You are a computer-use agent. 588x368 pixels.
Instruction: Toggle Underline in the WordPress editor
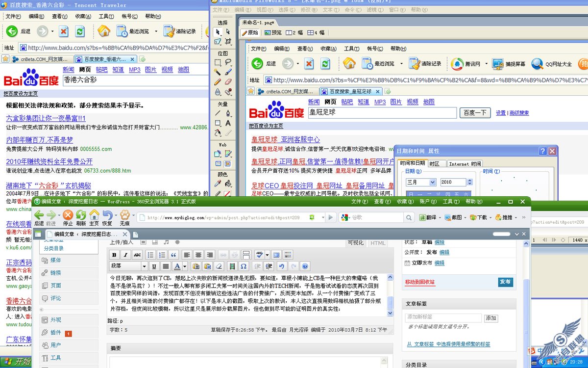click(x=154, y=266)
